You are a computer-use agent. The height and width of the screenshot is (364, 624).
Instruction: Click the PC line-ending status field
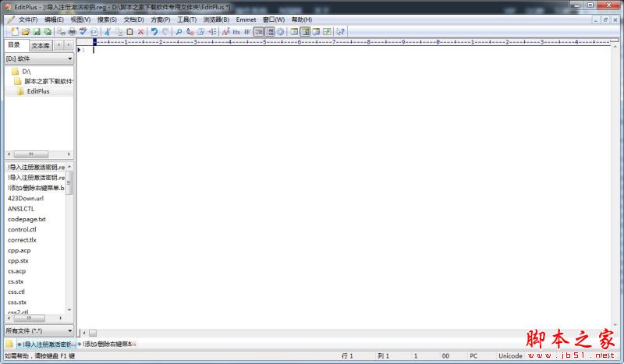click(473, 355)
